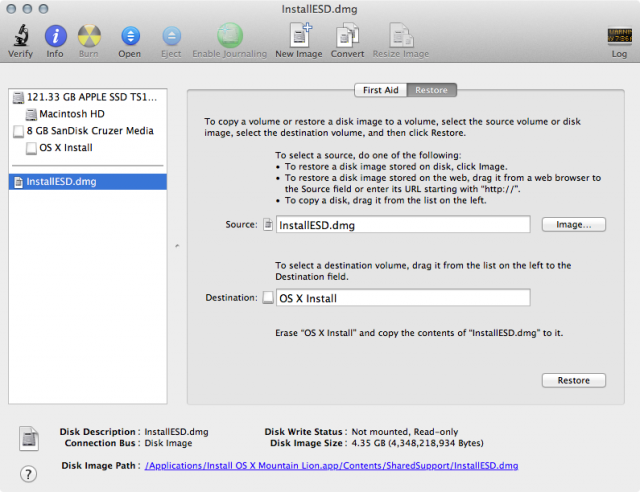This screenshot has height=492, width=640.
Task: Click the Restore button
Action: tap(573, 380)
